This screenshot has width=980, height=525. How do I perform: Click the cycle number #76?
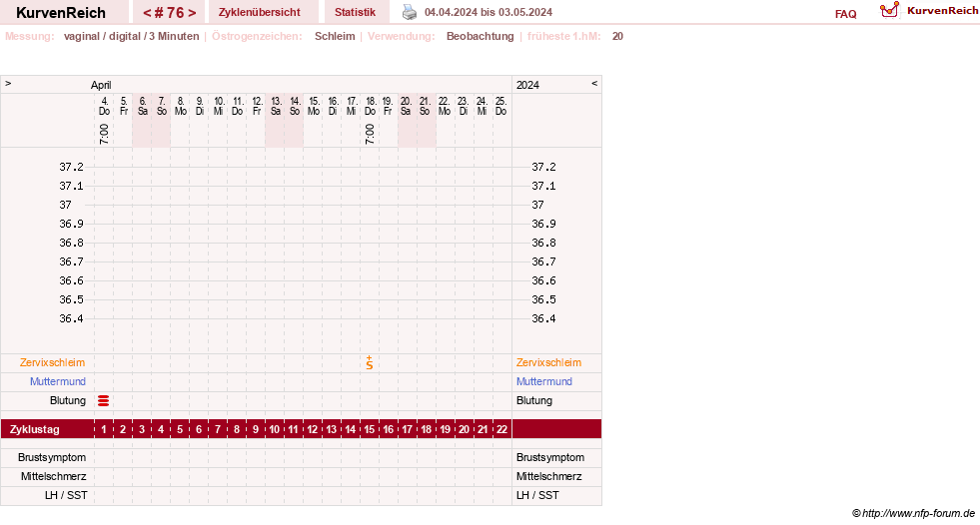point(170,13)
